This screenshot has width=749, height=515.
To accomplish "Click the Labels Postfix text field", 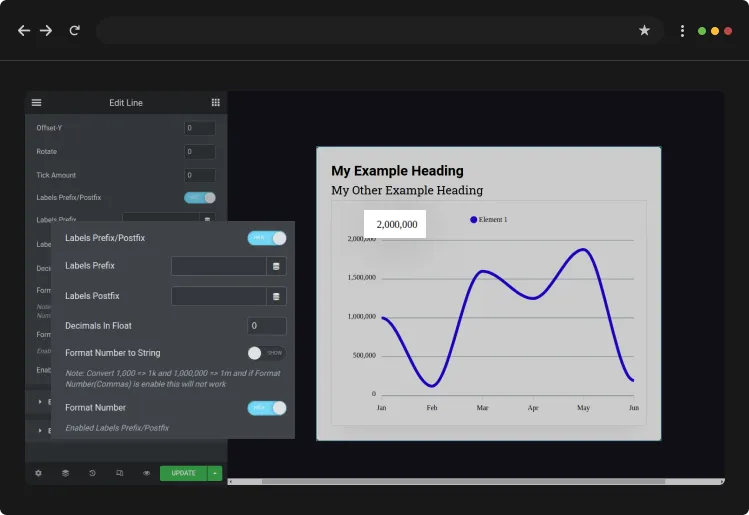I will point(219,296).
